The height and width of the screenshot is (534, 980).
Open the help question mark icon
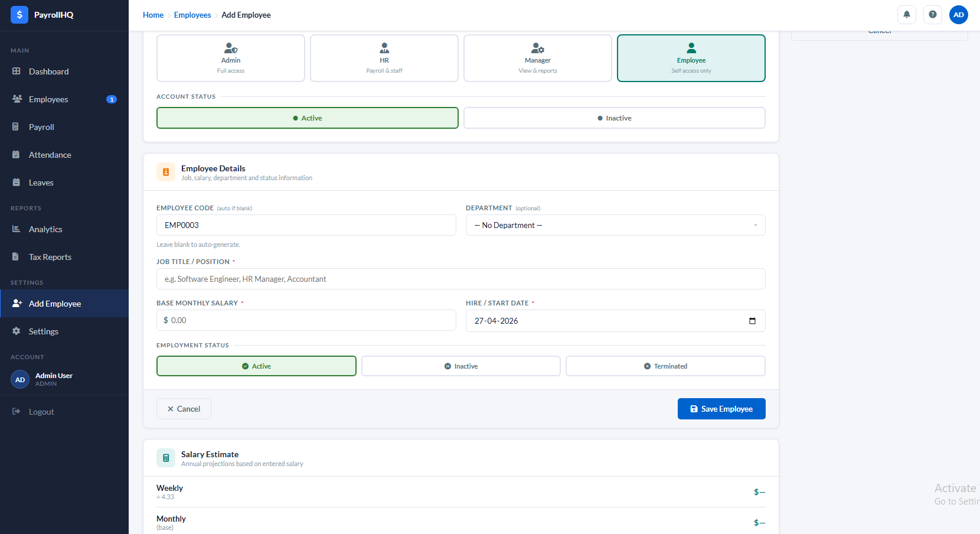(x=932, y=15)
